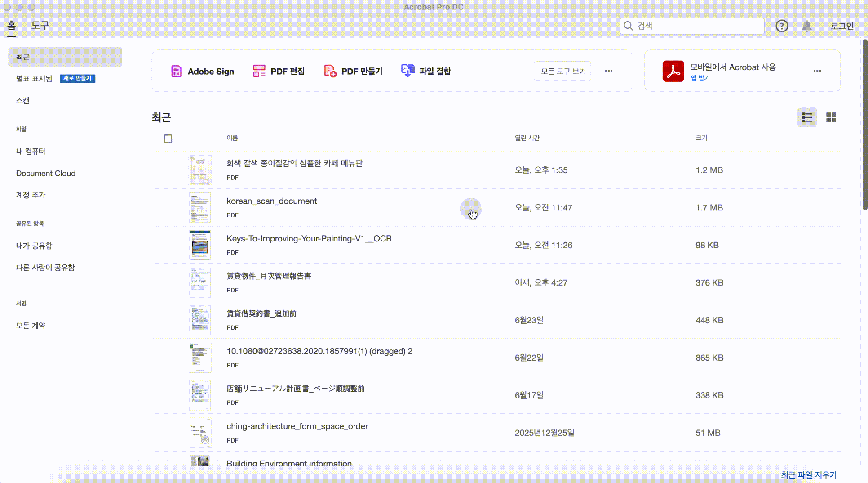
Task: Open Document Cloud in the sidebar
Action: tap(46, 174)
